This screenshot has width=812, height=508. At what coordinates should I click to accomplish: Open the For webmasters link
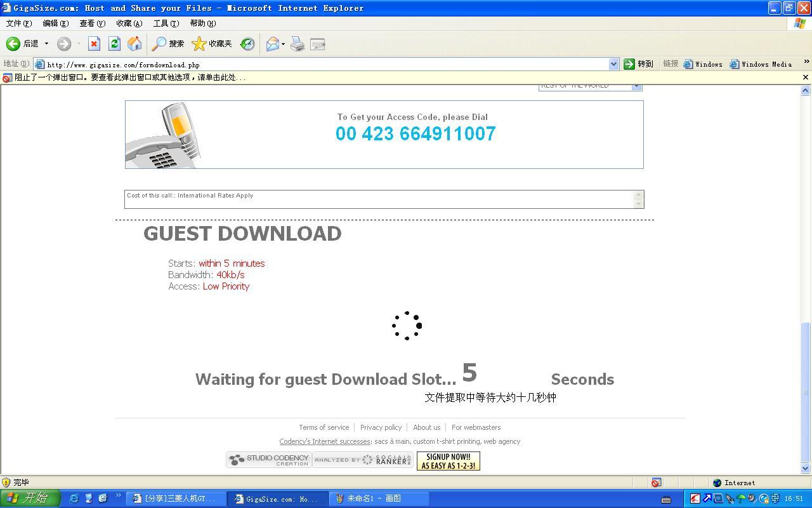pos(476,427)
